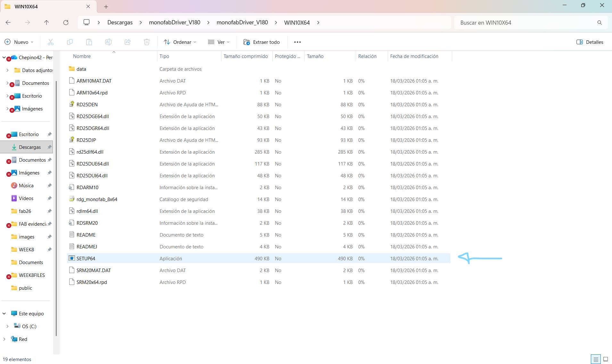Screen dimensions: 612x364
Task: Expand the Datos adjuntos tree node
Action: coord(7,70)
